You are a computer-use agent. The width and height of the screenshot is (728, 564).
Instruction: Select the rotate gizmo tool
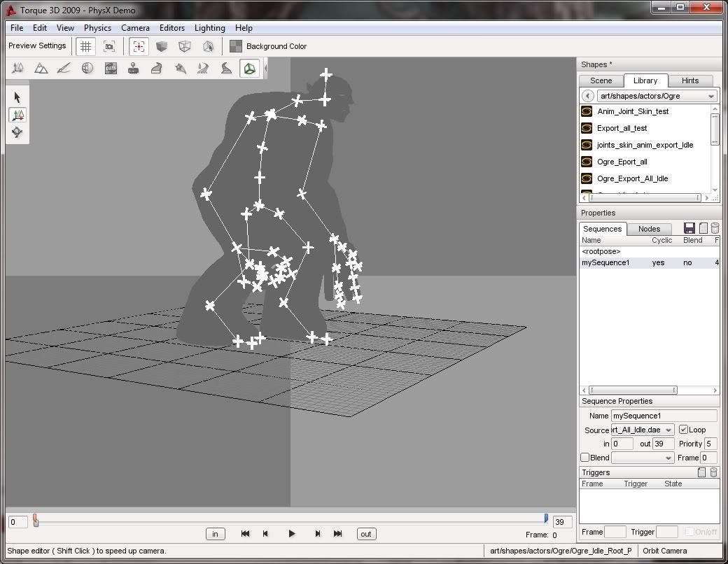tap(17, 132)
